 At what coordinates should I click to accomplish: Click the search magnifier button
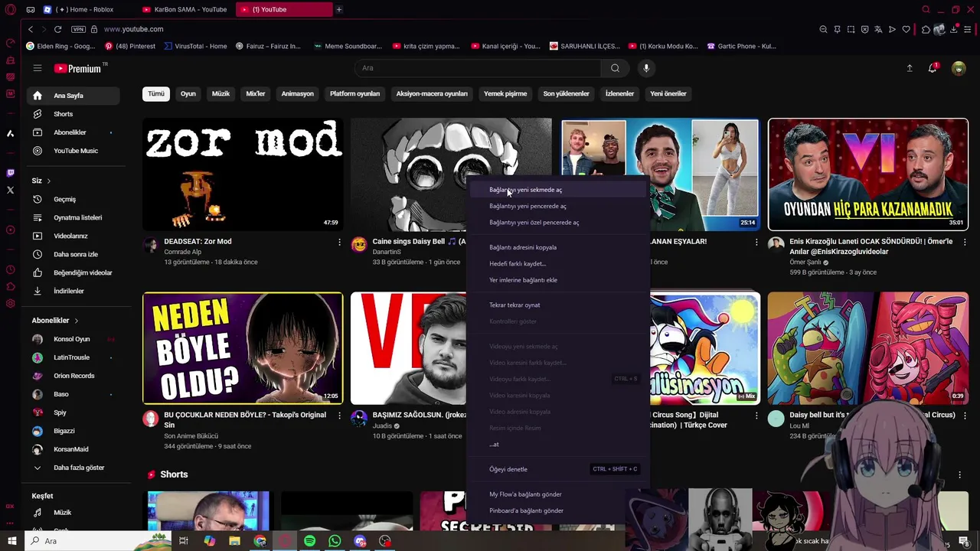pos(615,68)
